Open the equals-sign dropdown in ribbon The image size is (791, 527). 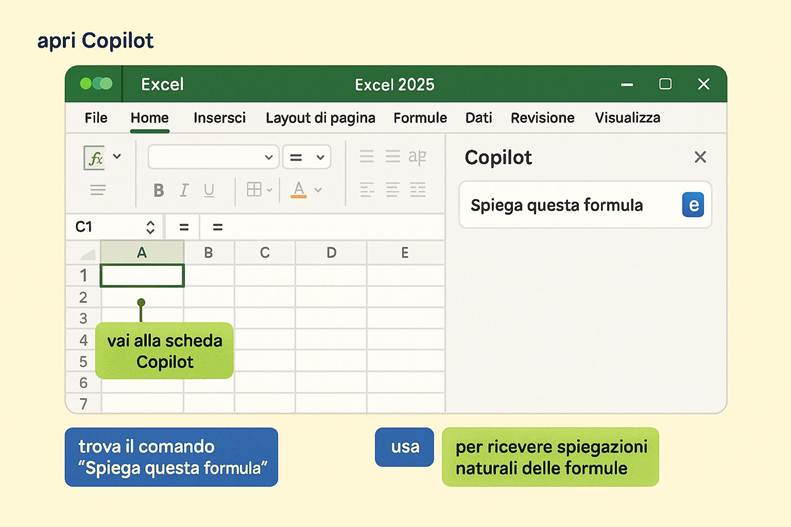(x=307, y=157)
